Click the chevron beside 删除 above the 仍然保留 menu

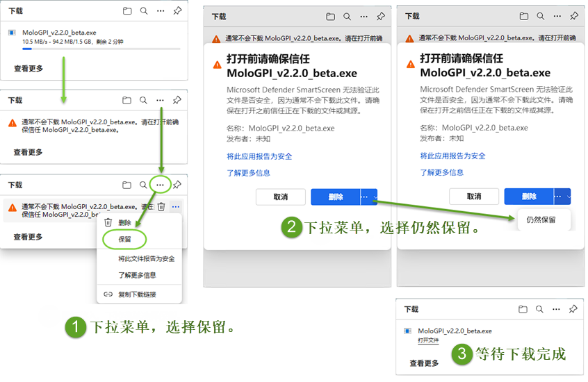(x=567, y=197)
